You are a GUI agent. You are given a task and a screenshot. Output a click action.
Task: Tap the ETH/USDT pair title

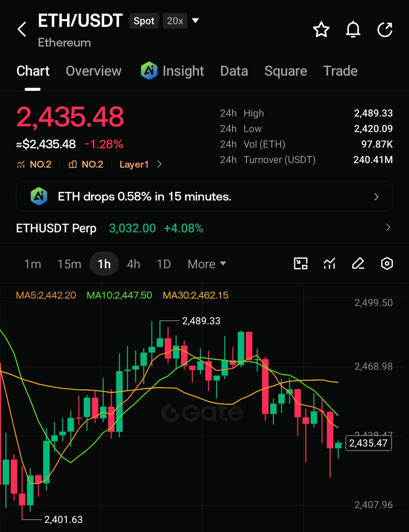tap(80, 20)
